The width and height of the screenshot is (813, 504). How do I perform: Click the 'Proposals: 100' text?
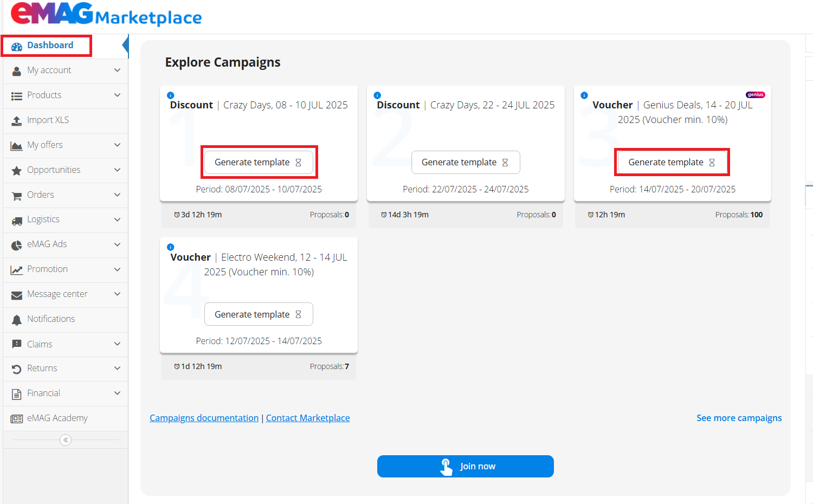739,215
